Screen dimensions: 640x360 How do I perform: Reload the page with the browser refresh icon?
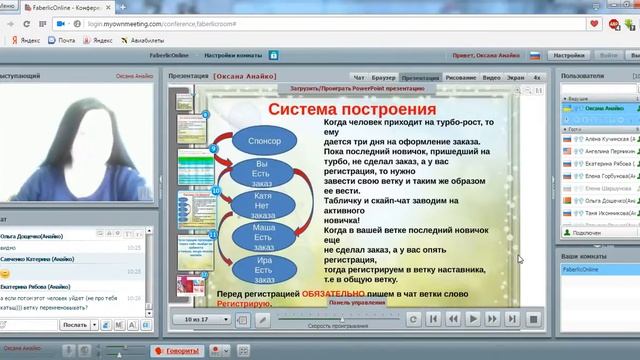pyautogui.click(x=27, y=24)
